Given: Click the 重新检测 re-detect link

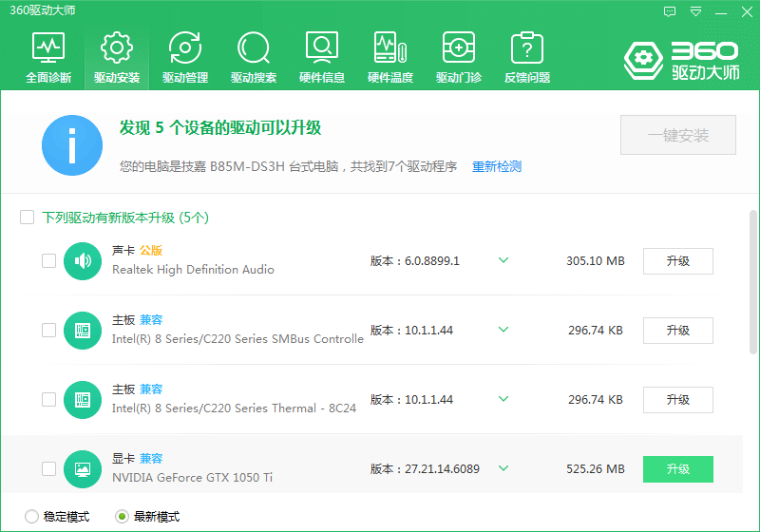Looking at the screenshot, I should click(497, 166).
